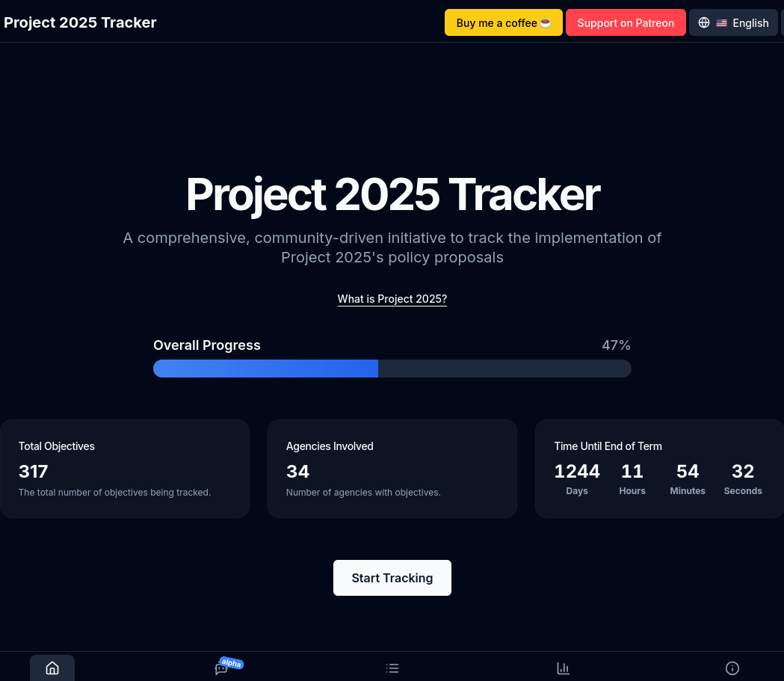This screenshot has width=784, height=681.
Task: Click the Start Tracking button
Action: click(392, 578)
